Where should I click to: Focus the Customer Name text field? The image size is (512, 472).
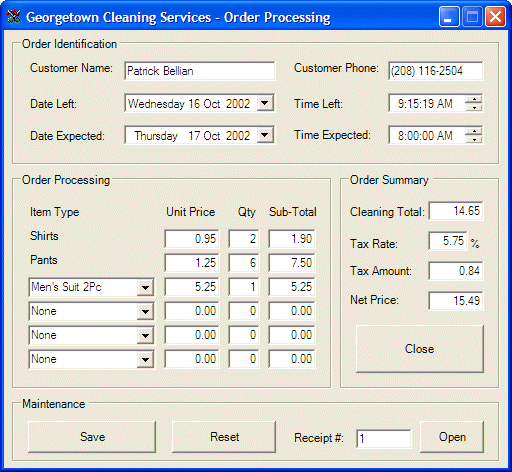(200, 71)
